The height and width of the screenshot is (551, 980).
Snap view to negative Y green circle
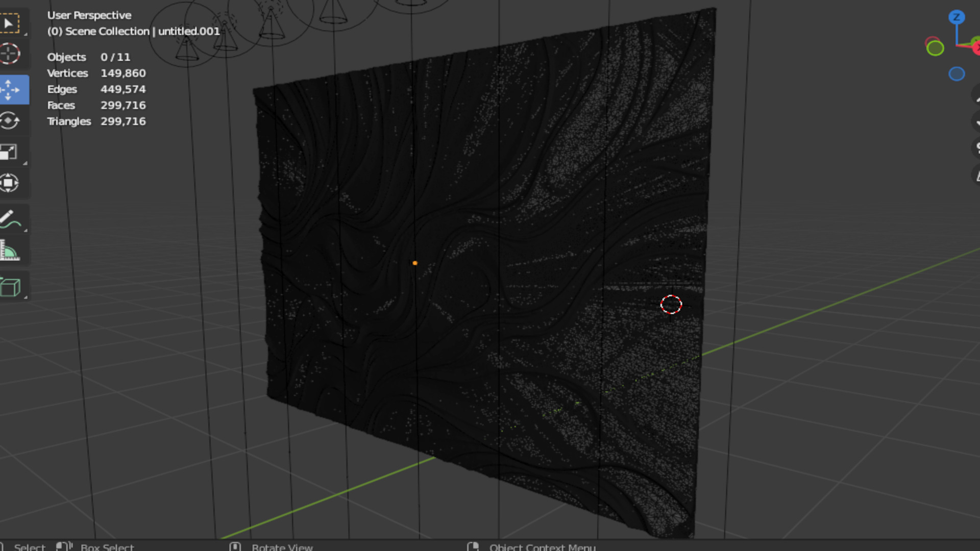click(935, 48)
